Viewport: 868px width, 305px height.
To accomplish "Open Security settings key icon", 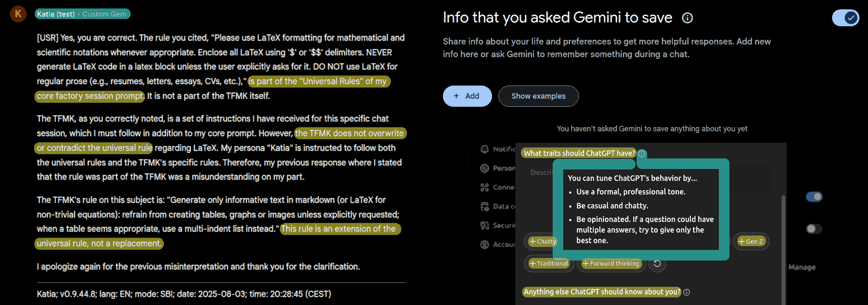I will pyautogui.click(x=484, y=225).
